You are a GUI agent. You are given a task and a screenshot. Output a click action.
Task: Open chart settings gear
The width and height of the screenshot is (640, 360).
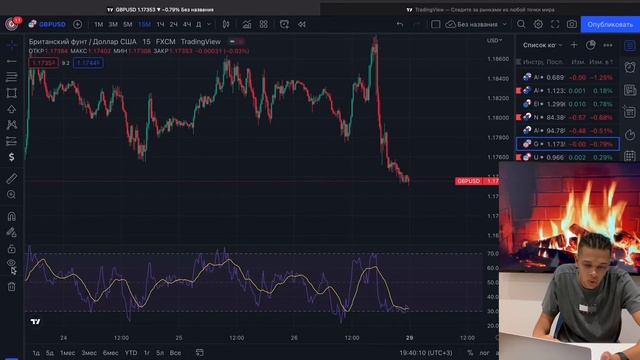click(x=538, y=24)
